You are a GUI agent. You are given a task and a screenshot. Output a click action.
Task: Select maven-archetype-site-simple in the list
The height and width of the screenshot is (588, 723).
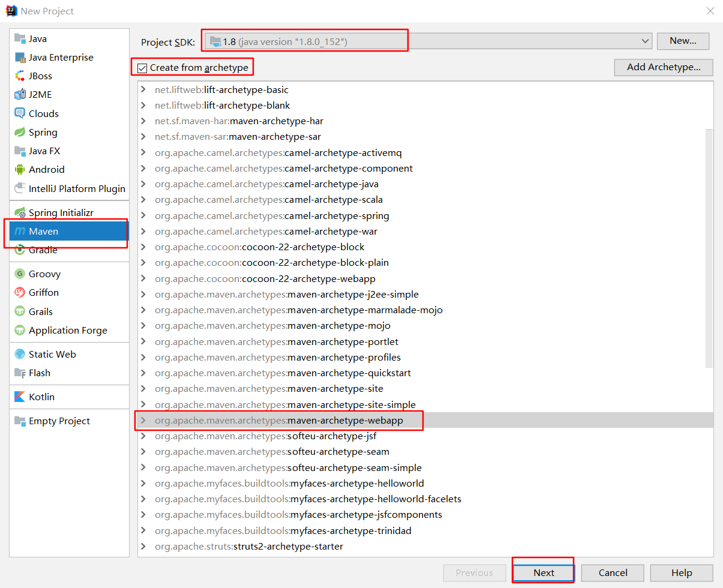click(x=425, y=404)
